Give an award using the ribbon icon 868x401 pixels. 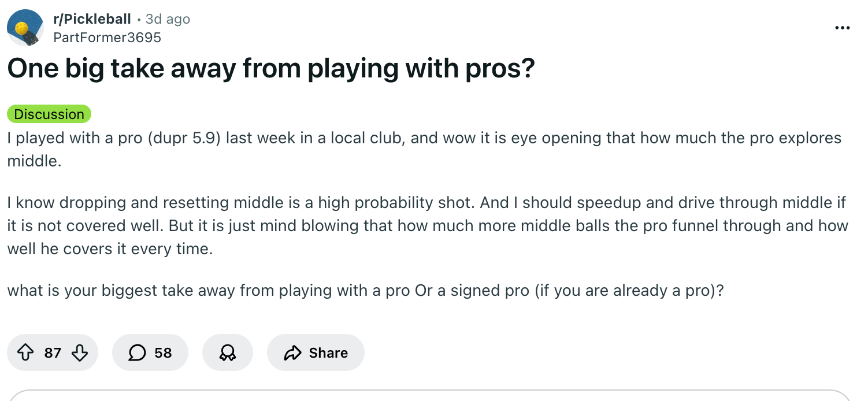[x=228, y=352]
